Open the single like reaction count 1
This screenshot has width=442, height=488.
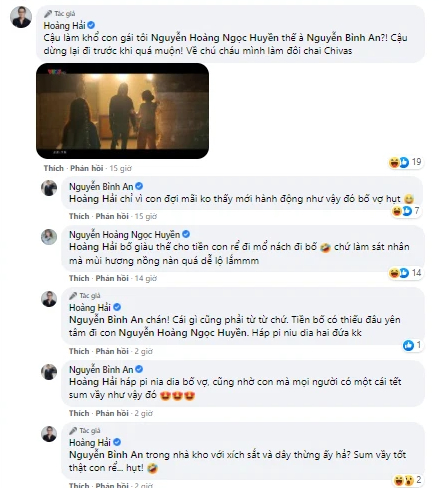click(412, 345)
